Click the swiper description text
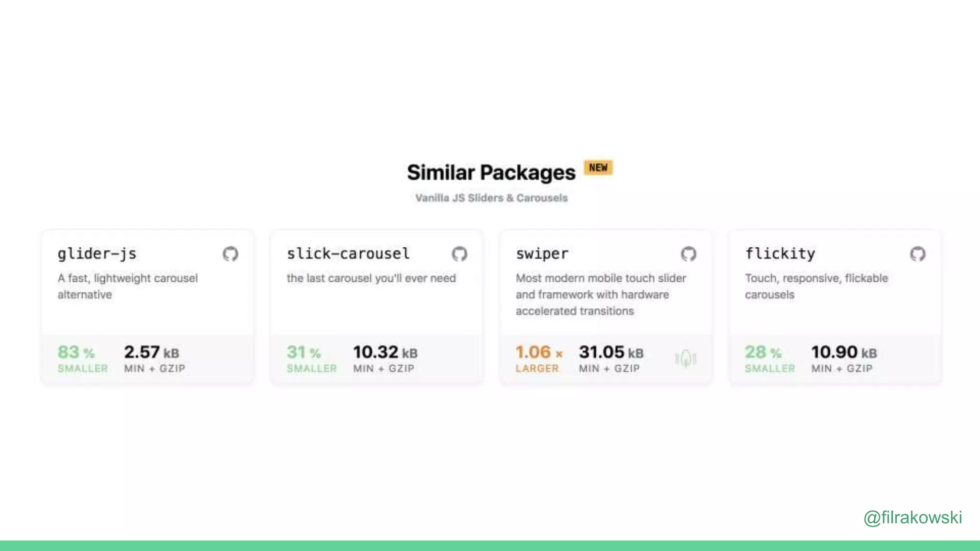 coord(601,295)
